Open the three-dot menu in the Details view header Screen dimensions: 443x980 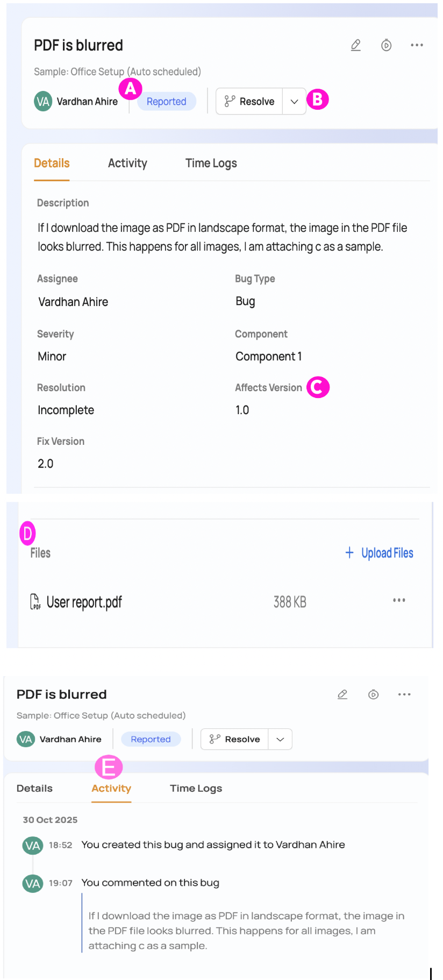[417, 45]
